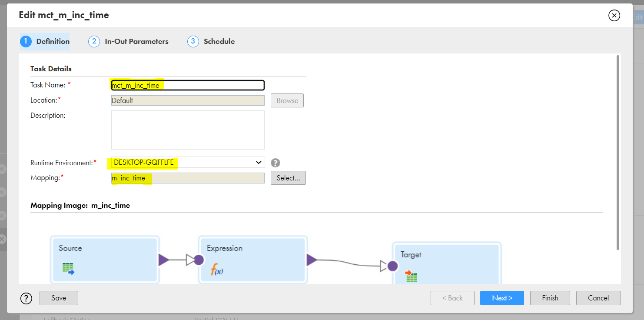The height and width of the screenshot is (320, 644).
Task: Switch to In-Out Parameters step
Action: (x=129, y=41)
